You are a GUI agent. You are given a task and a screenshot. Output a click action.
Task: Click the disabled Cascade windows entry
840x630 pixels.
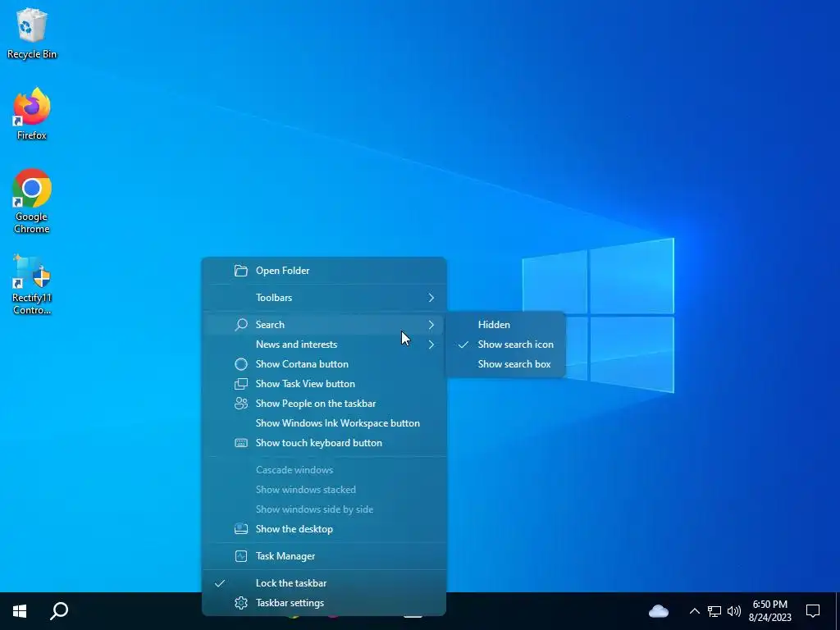(324, 470)
